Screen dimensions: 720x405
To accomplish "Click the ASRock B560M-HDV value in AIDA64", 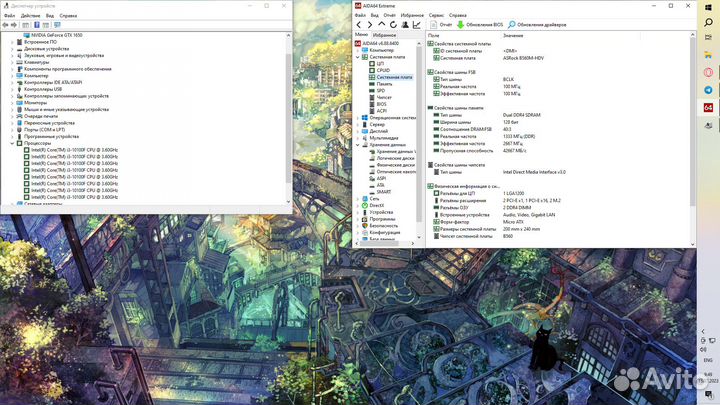I will click(523, 58).
